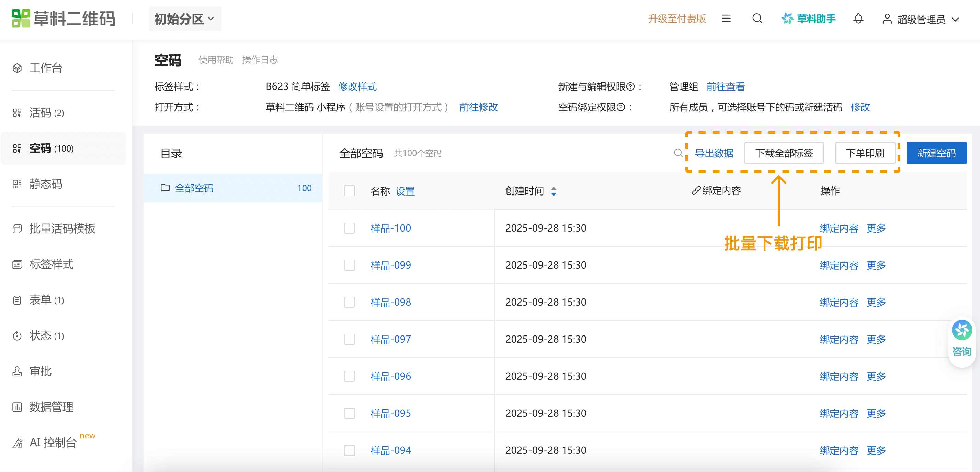Click help icon next to 空码绑定权限
980x472 pixels.
click(620, 107)
